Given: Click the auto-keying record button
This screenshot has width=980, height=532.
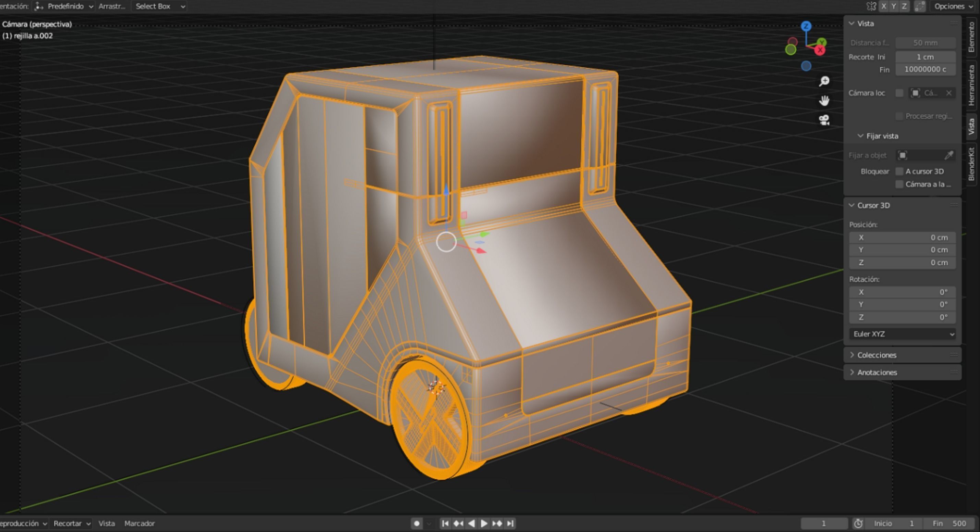Looking at the screenshot, I should pyautogui.click(x=416, y=524).
